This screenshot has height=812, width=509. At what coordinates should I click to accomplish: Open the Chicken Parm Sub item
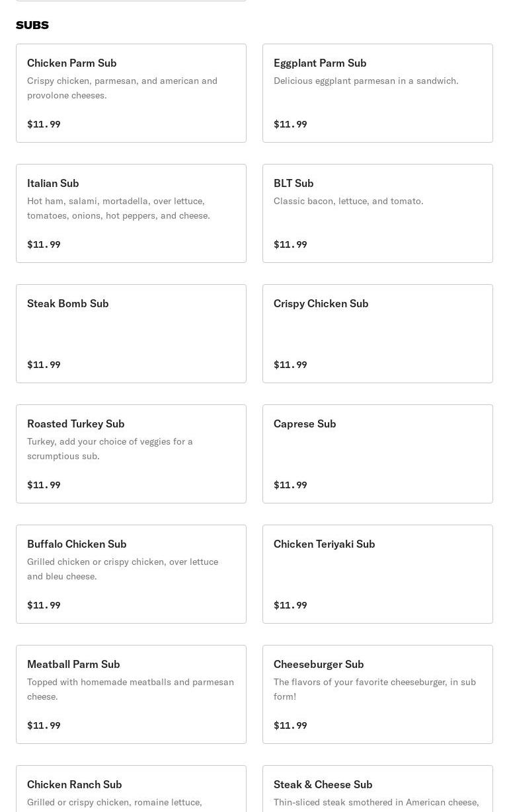pos(131,93)
